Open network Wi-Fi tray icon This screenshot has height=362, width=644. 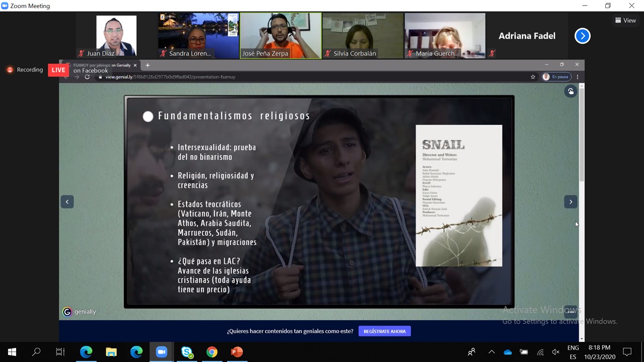point(540,352)
